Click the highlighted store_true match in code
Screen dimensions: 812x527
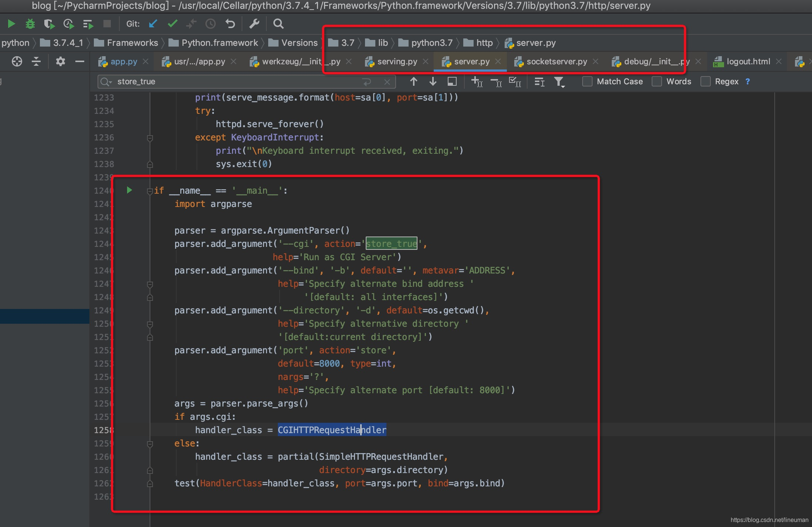(x=391, y=244)
